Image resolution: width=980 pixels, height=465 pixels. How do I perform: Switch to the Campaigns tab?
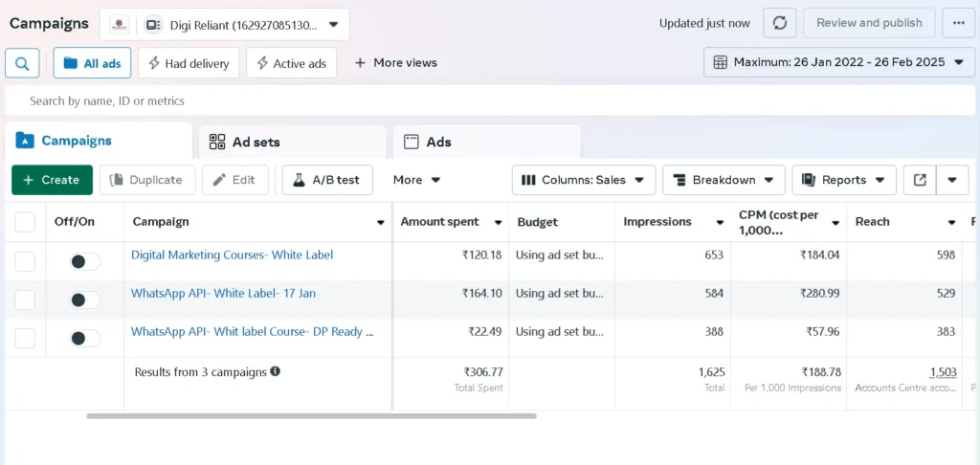pos(99,141)
